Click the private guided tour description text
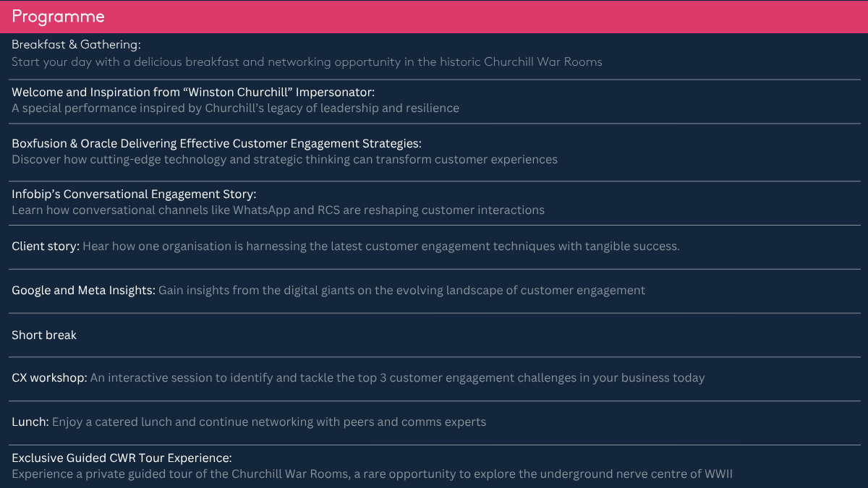This screenshot has height=488, width=868. [x=372, y=474]
